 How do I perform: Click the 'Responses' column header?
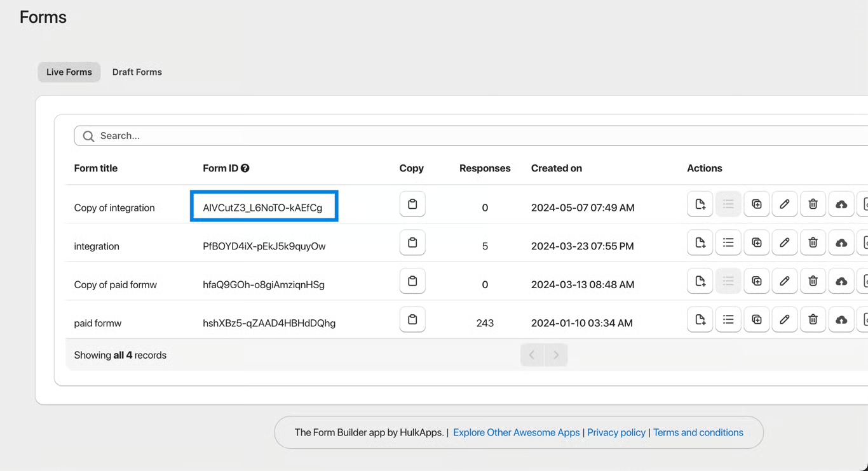[485, 168]
